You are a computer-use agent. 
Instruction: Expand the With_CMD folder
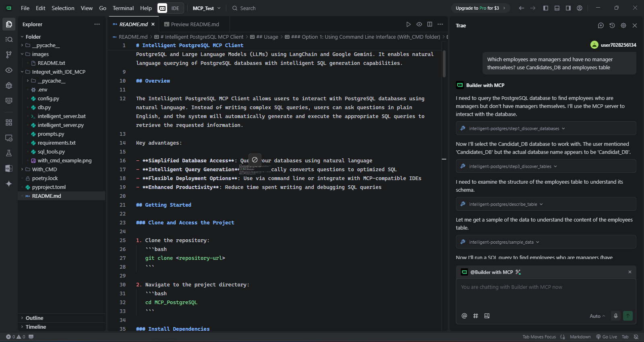click(x=62, y=169)
